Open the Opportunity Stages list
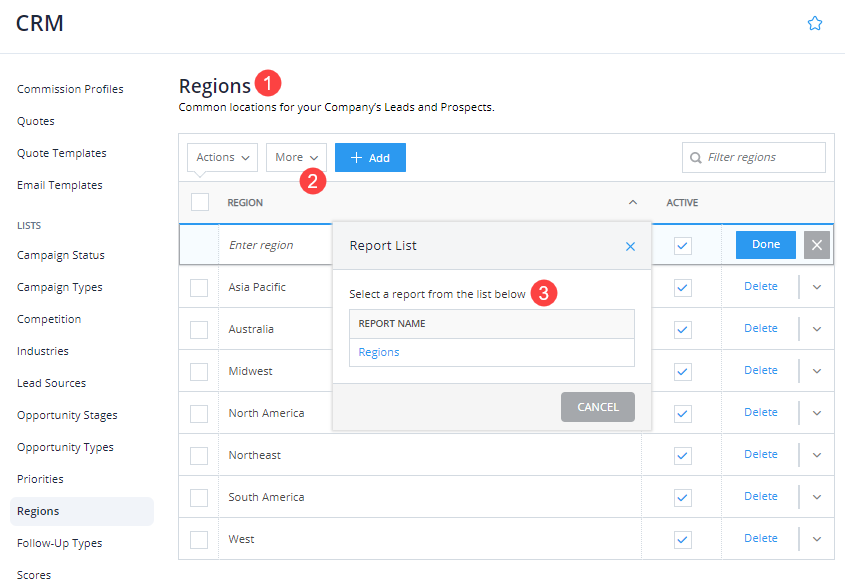Image resolution: width=845 pixels, height=588 pixels. pyautogui.click(x=67, y=416)
